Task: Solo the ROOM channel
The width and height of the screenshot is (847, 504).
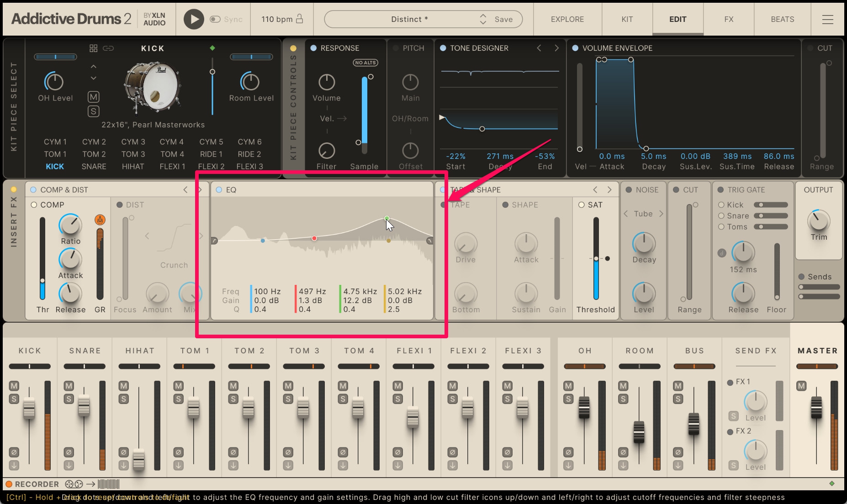Action: 623,399
